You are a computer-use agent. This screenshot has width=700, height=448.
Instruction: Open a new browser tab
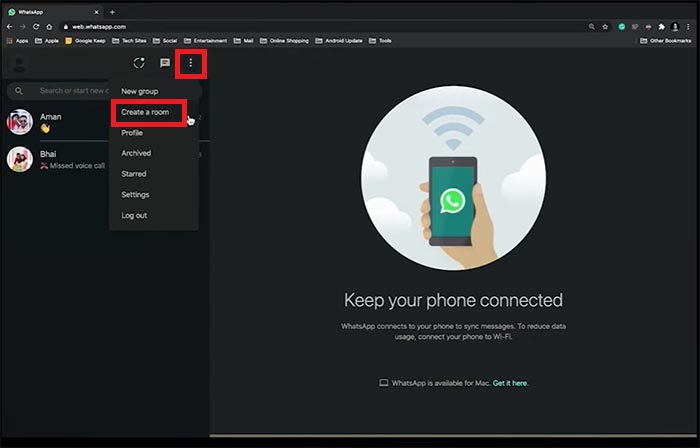tap(112, 12)
